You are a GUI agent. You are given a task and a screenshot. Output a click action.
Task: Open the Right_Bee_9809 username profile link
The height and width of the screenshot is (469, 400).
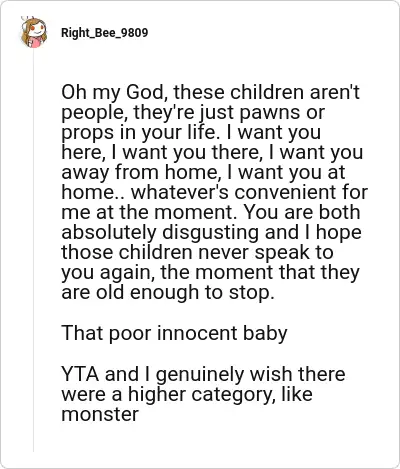tap(105, 33)
